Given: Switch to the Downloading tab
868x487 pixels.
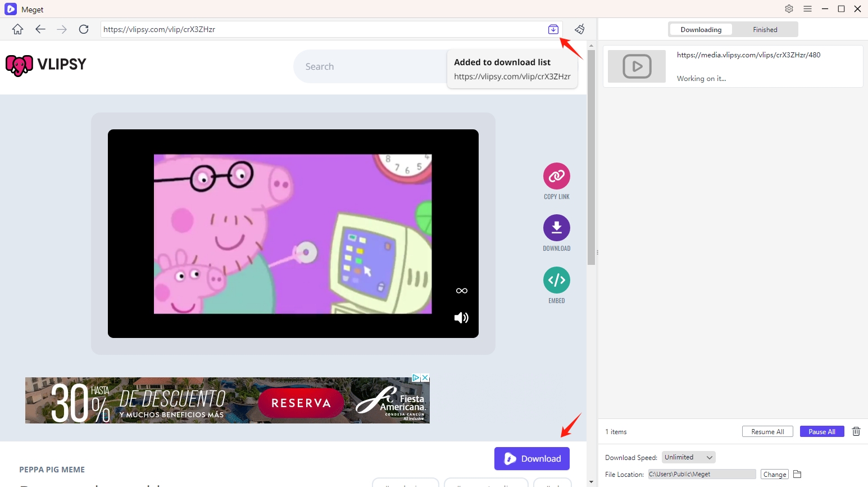Looking at the screenshot, I should coord(701,29).
